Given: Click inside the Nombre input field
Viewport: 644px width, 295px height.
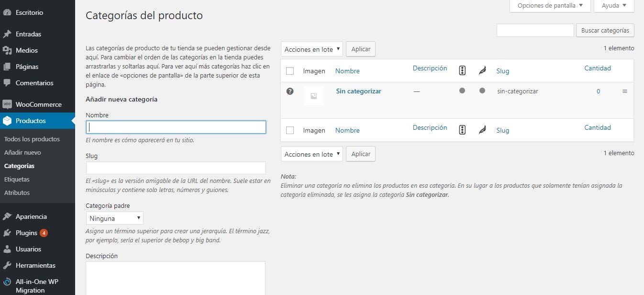Looking at the screenshot, I should (x=176, y=127).
